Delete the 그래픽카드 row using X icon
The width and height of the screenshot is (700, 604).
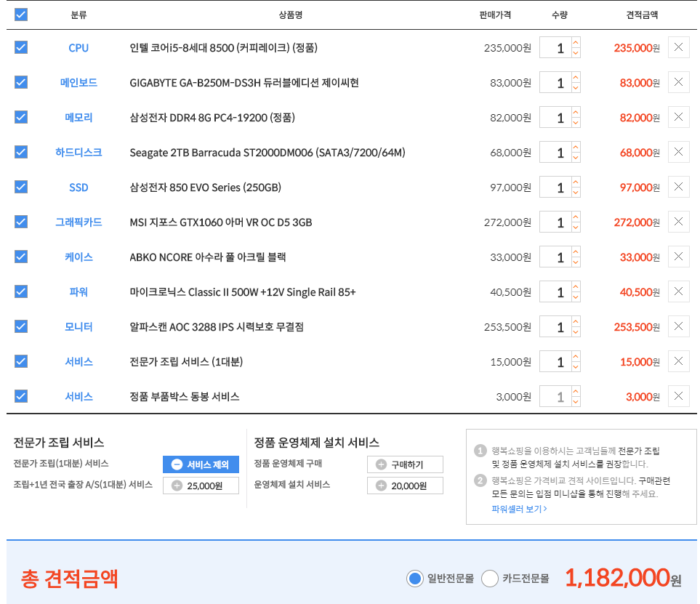(x=678, y=222)
